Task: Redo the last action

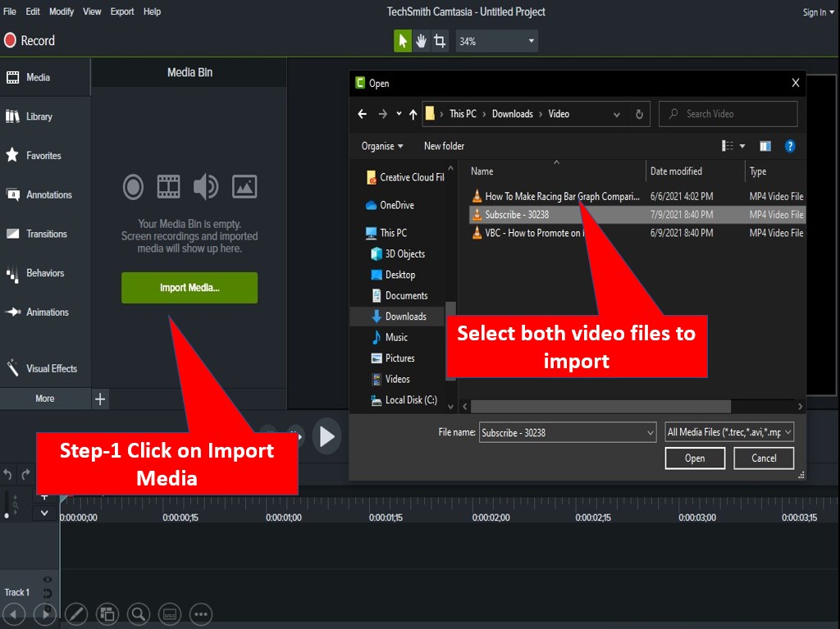Action: click(25, 475)
